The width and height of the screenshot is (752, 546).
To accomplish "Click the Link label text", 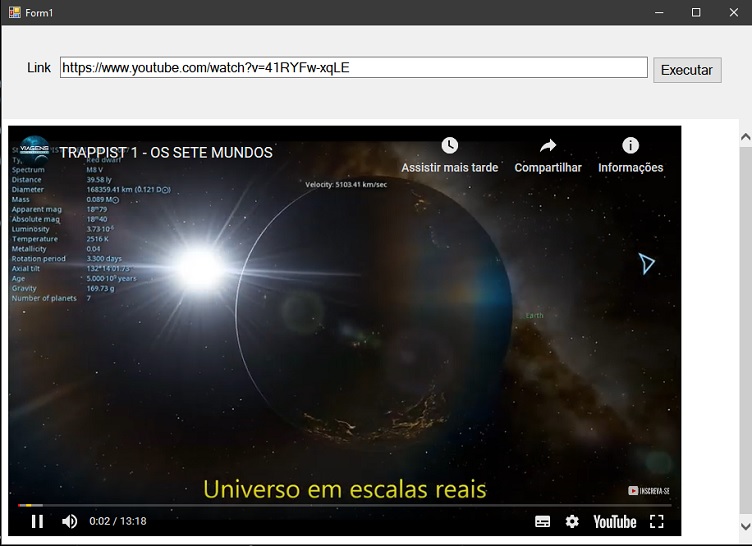I will pyautogui.click(x=39, y=68).
